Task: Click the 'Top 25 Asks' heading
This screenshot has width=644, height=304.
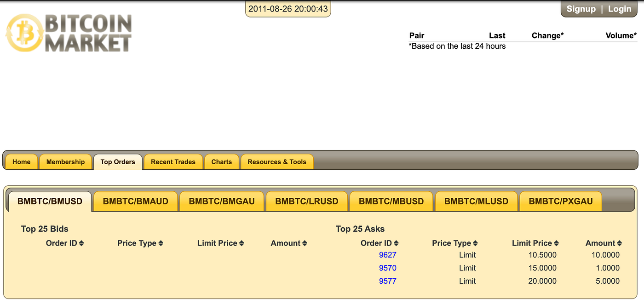Action: click(360, 229)
